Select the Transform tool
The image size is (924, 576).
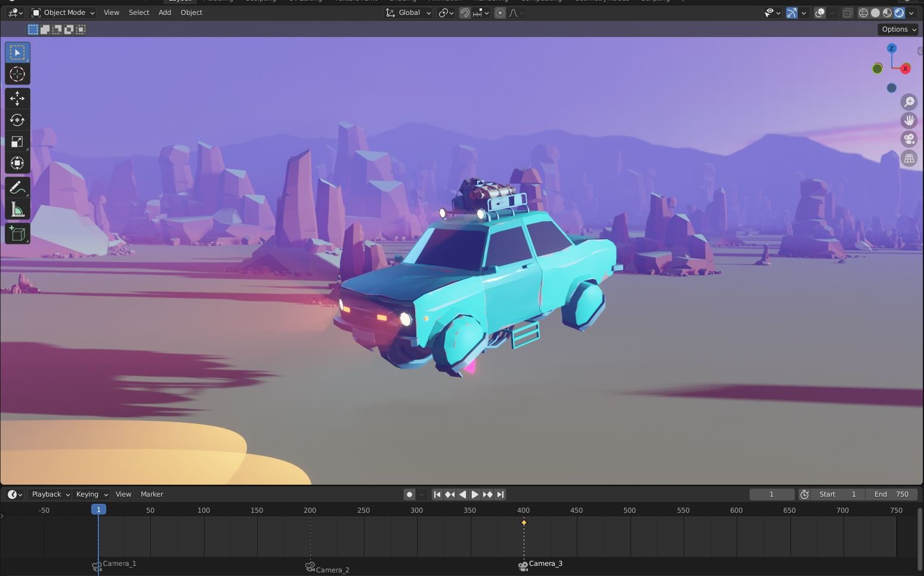pos(17,163)
